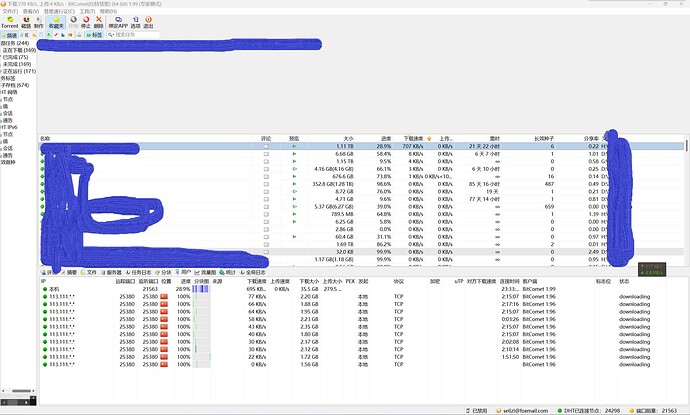Switch to the 任务日志 task log tab
The width and height of the screenshot is (690, 415).
click(138, 272)
